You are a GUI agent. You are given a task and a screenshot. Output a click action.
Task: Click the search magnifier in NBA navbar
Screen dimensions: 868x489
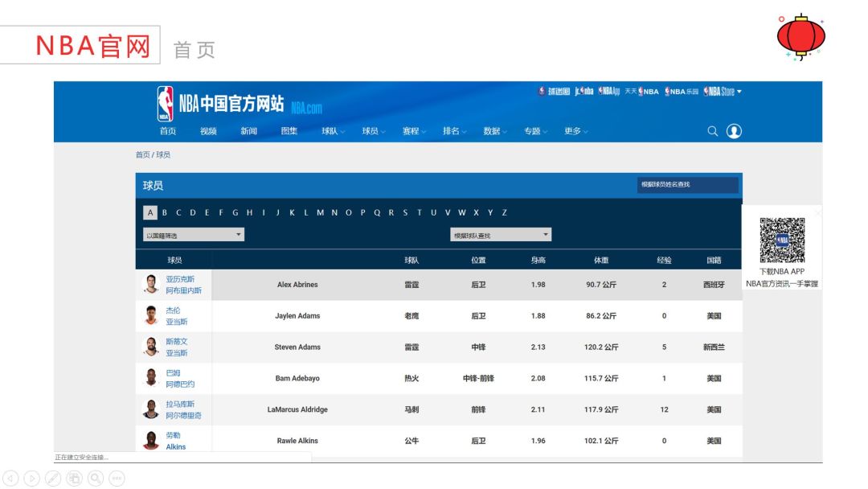click(x=712, y=131)
